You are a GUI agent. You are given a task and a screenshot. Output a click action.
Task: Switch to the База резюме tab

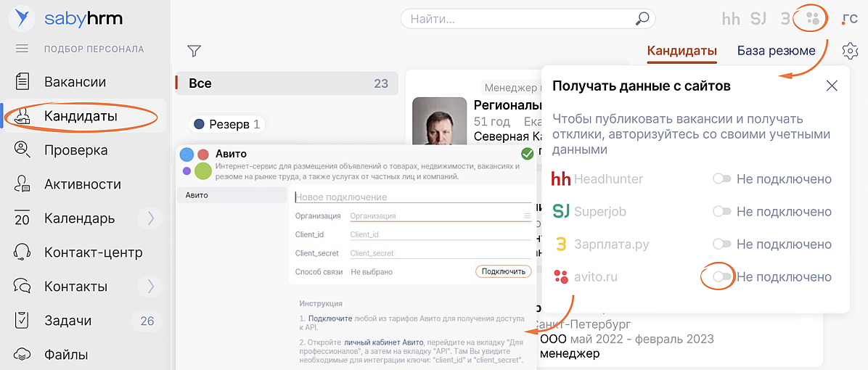pos(776,51)
